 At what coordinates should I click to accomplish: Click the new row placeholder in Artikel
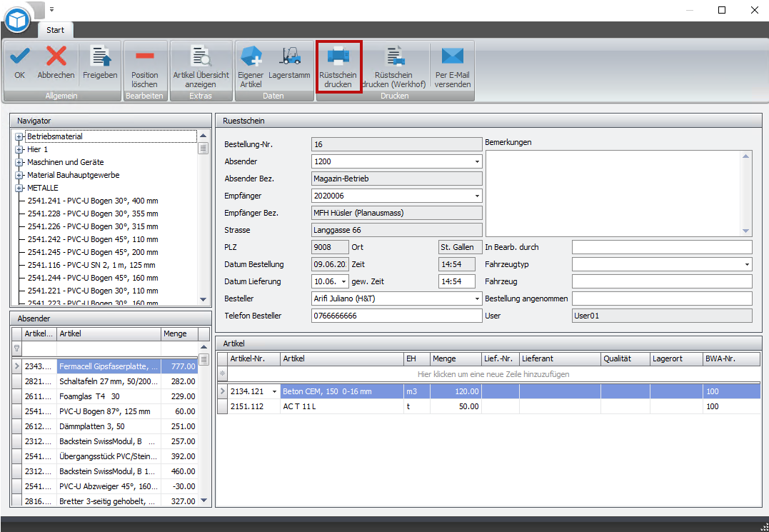tap(493, 374)
